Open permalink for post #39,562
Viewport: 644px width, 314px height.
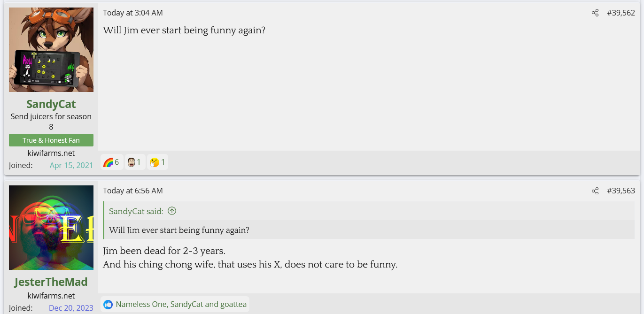[x=621, y=13]
